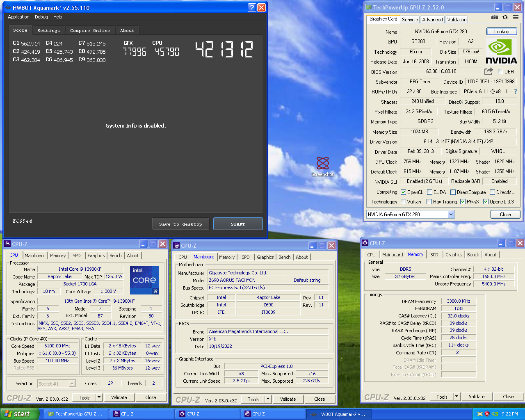The width and height of the screenshot is (525, 420).
Task: Click the NVIDIA logo in GPU-Z
Action: pyautogui.click(x=501, y=51)
